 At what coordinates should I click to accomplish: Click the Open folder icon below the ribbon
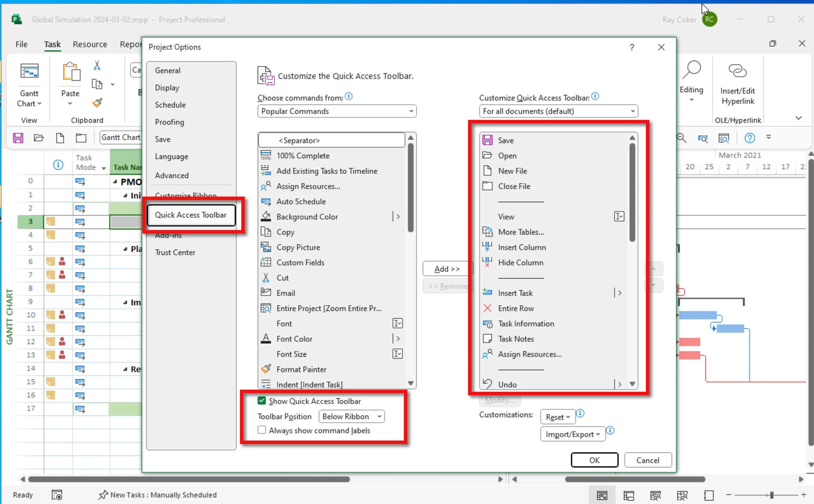click(x=38, y=138)
